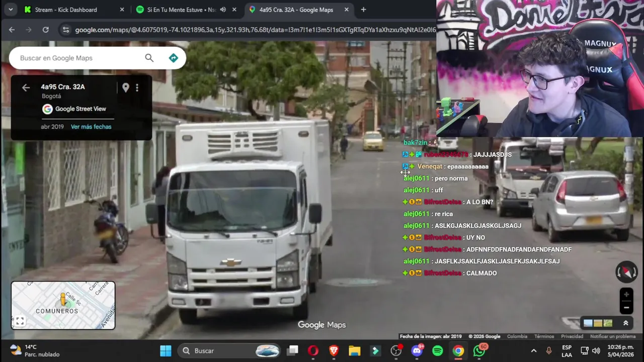The image size is (644, 362).
Task: Launch Brave browser from the taskbar
Action: tap(334, 350)
